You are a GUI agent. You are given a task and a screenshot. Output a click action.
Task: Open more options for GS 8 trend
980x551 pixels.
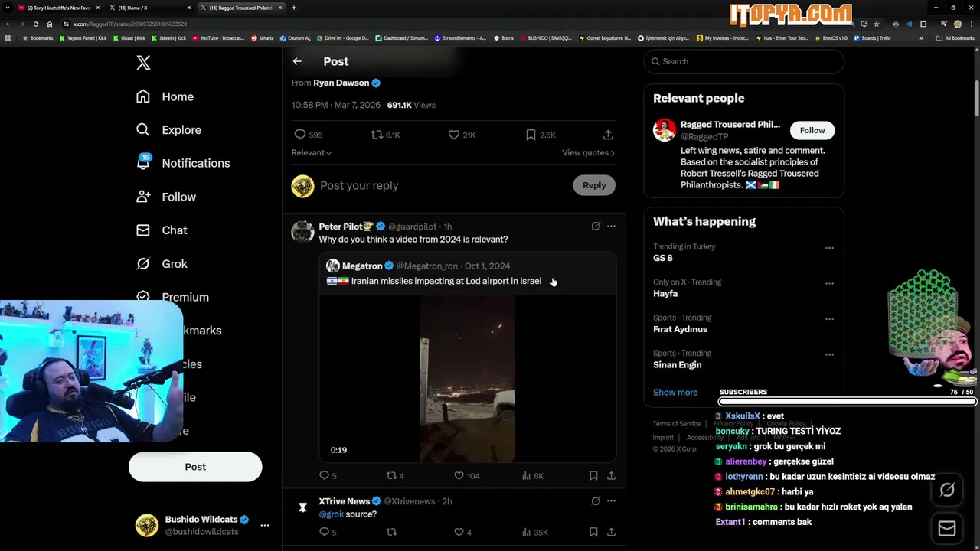click(x=829, y=248)
